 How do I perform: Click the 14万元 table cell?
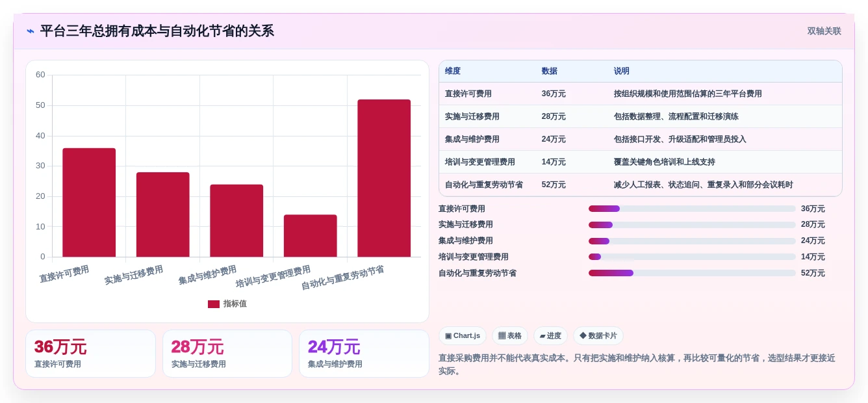coord(554,162)
